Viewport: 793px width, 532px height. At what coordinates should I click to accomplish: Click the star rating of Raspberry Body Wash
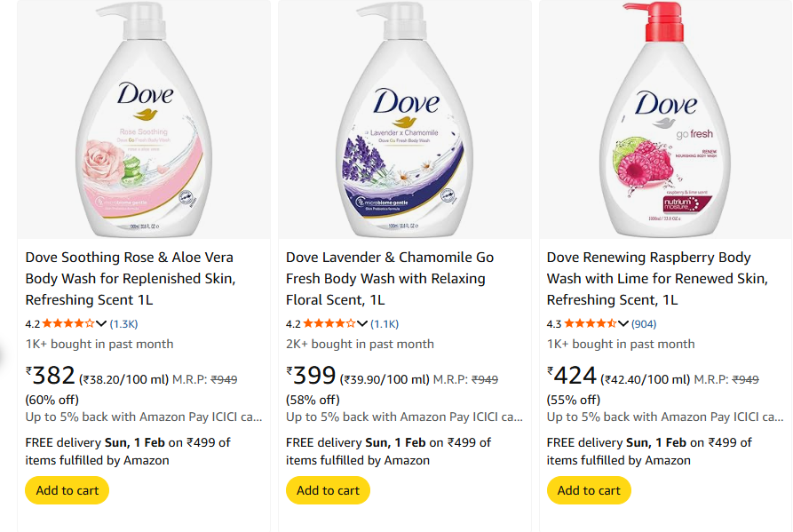(x=590, y=323)
